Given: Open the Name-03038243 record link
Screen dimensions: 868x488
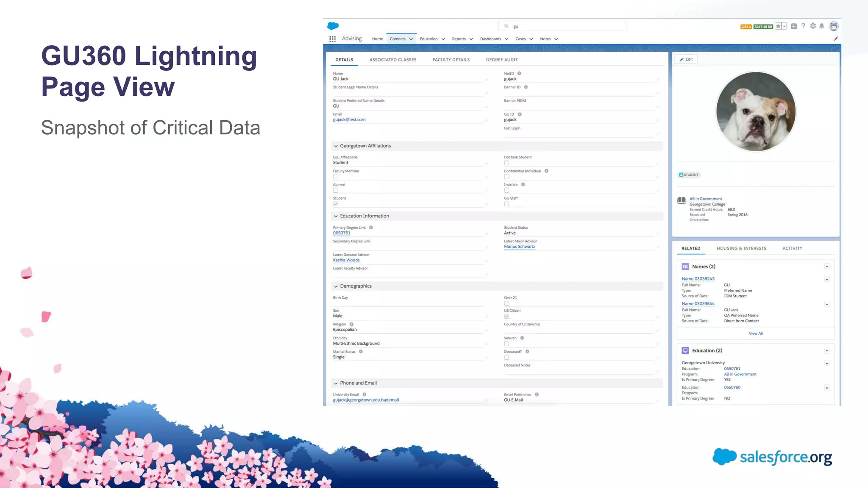Looking at the screenshot, I should point(698,279).
